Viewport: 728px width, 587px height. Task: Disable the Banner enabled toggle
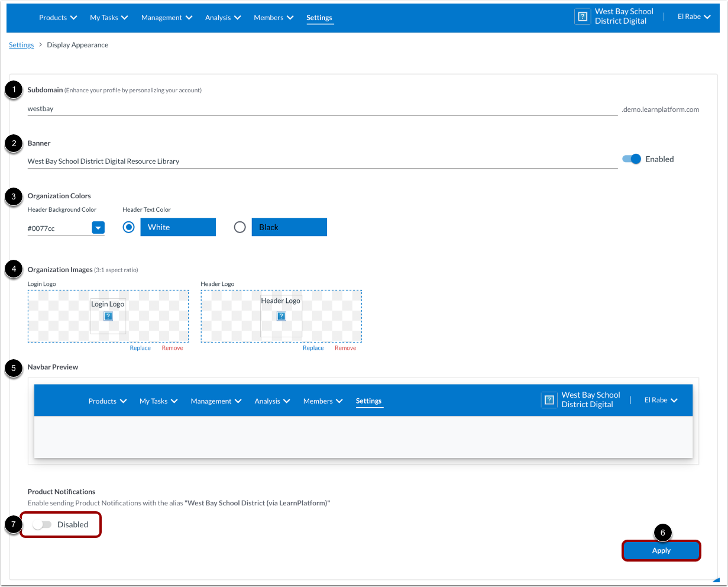[x=631, y=159]
